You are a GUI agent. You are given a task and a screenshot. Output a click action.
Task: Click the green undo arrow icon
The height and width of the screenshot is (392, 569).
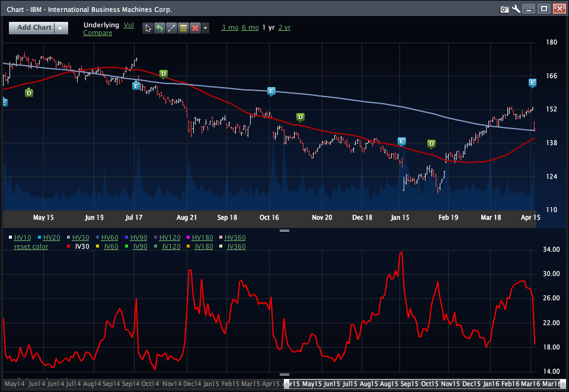[x=159, y=28]
